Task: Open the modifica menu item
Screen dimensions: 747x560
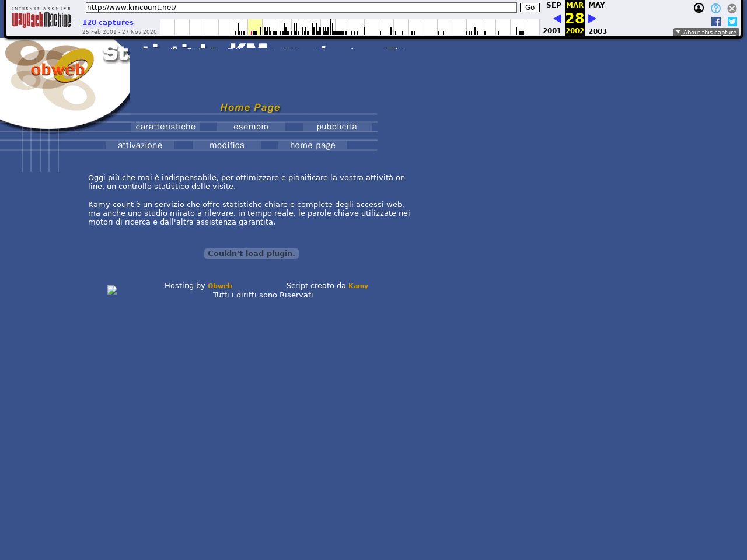Action: coord(227,145)
